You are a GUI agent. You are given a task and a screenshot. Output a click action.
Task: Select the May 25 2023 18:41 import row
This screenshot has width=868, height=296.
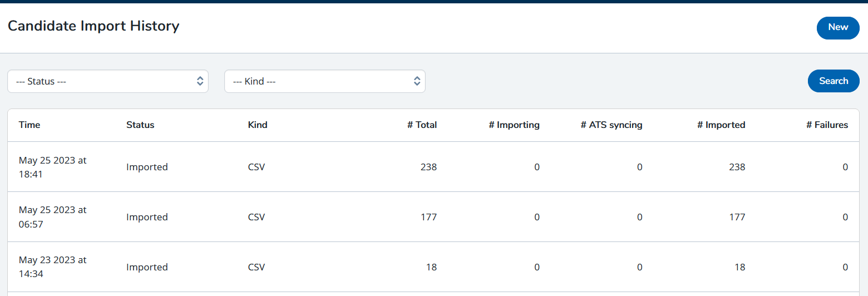click(x=433, y=167)
